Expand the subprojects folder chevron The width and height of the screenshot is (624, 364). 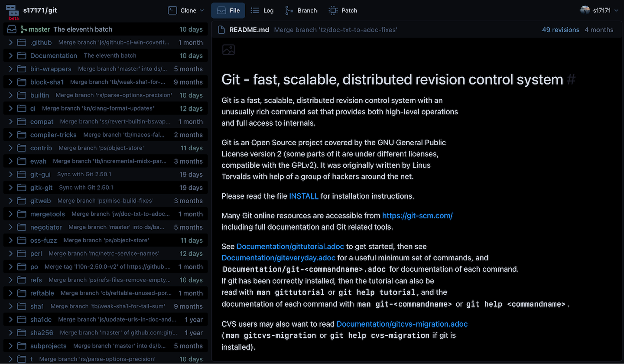pyautogui.click(x=10, y=346)
